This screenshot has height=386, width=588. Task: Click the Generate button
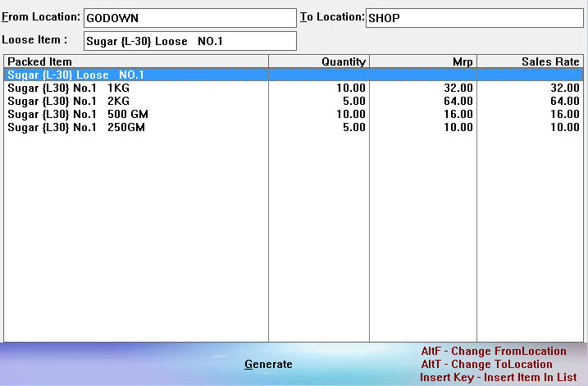268,364
